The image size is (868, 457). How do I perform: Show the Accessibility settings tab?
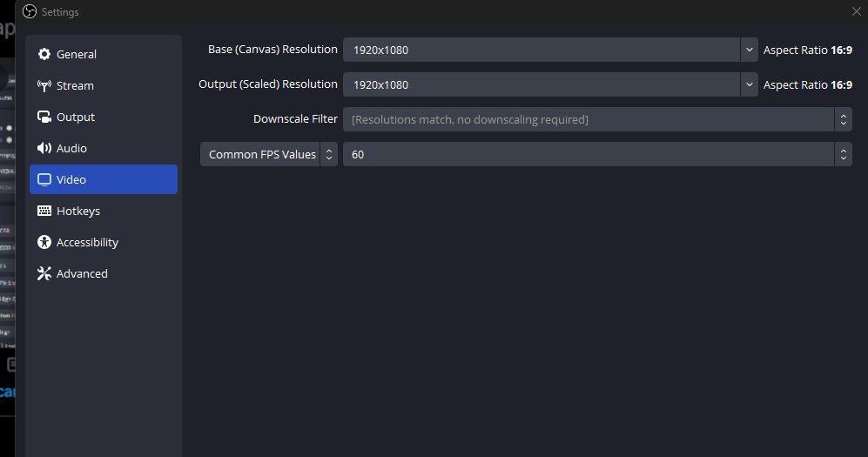coord(104,242)
